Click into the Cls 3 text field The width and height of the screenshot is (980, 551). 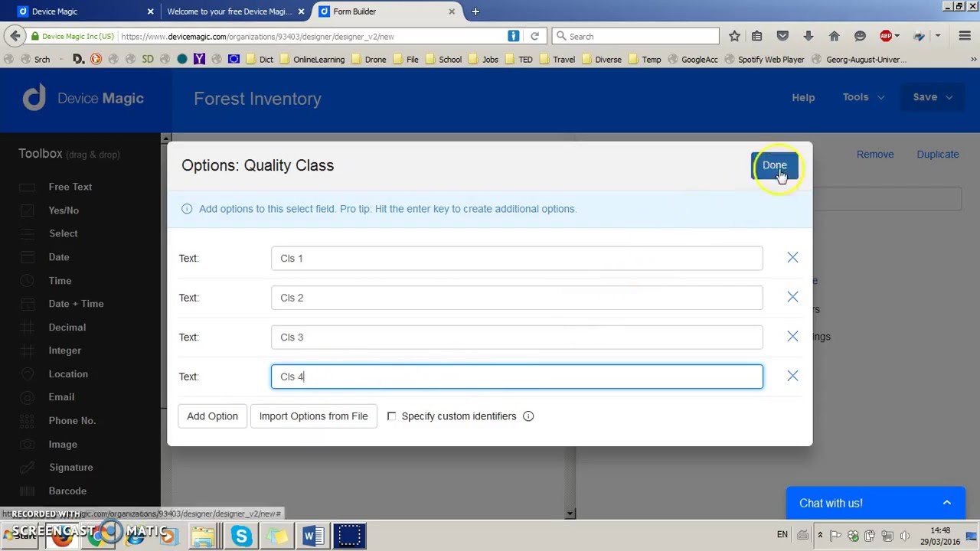click(x=517, y=337)
